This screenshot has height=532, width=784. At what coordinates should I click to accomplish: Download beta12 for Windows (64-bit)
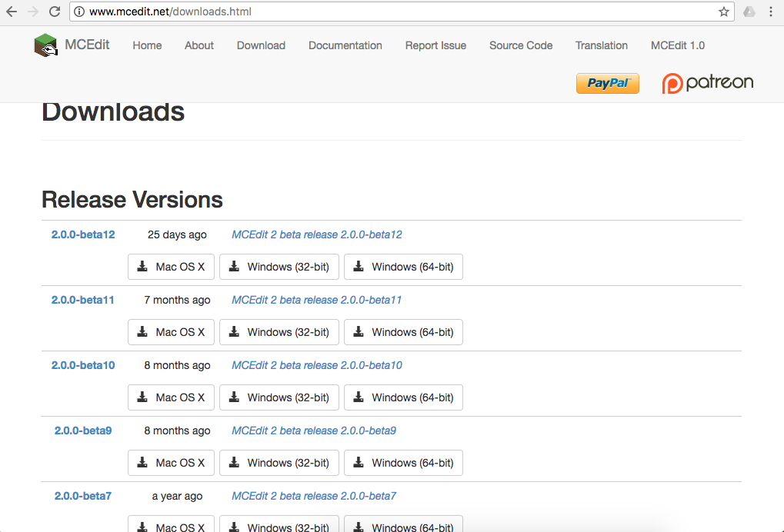point(403,267)
